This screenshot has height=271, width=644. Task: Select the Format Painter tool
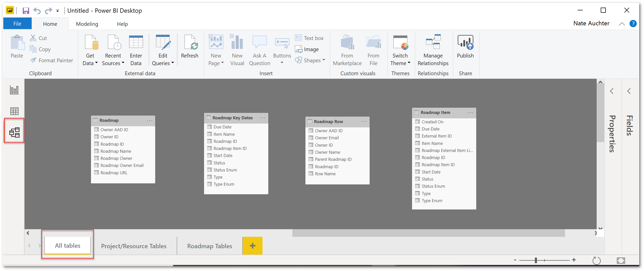tap(51, 60)
